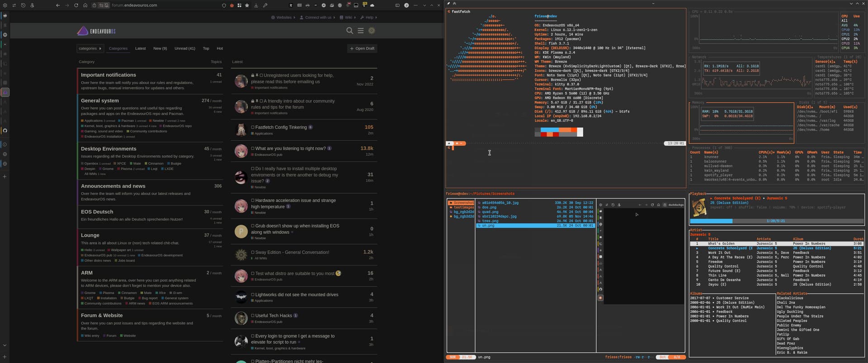
Task: Open the browser history clock icon
Action: click(x=23, y=5)
